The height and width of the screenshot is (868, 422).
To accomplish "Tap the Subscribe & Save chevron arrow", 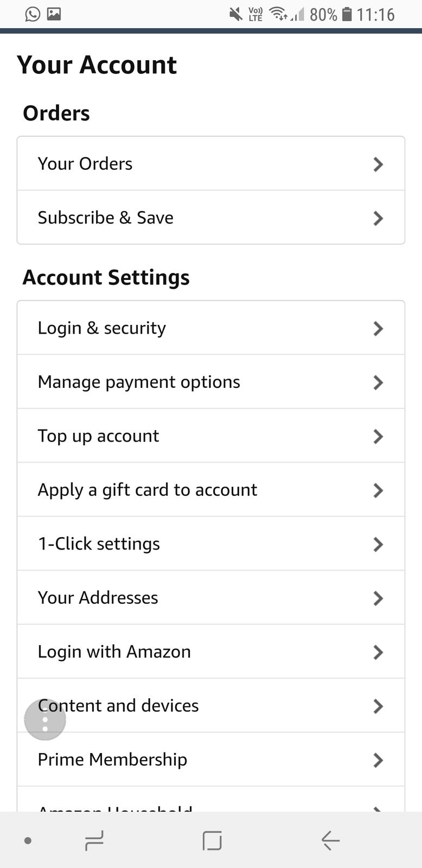I will tap(378, 218).
